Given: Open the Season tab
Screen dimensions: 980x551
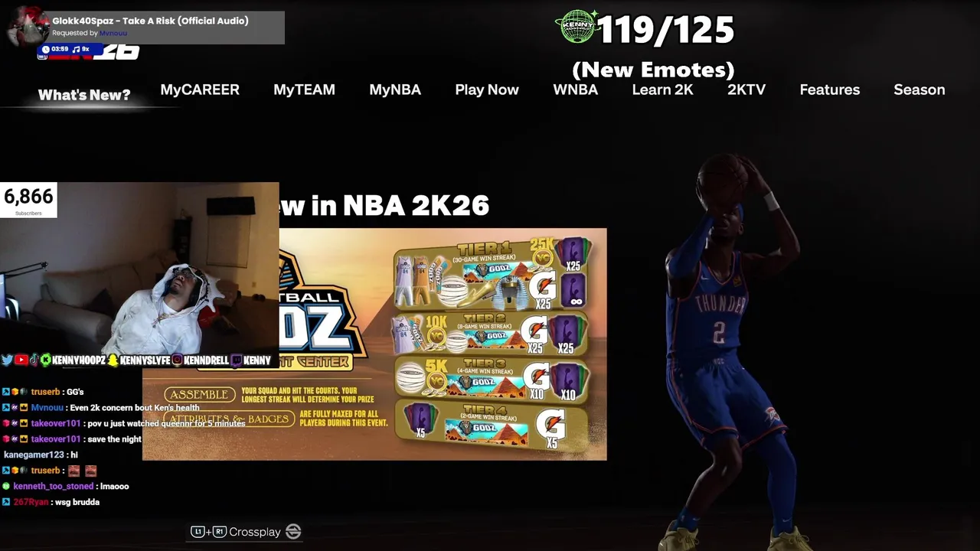Looking at the screenshot, I should click(x=920, y=90).
